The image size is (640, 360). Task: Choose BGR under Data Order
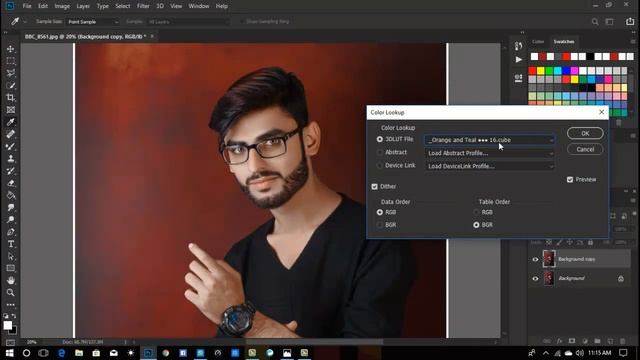tap(380, 225)
